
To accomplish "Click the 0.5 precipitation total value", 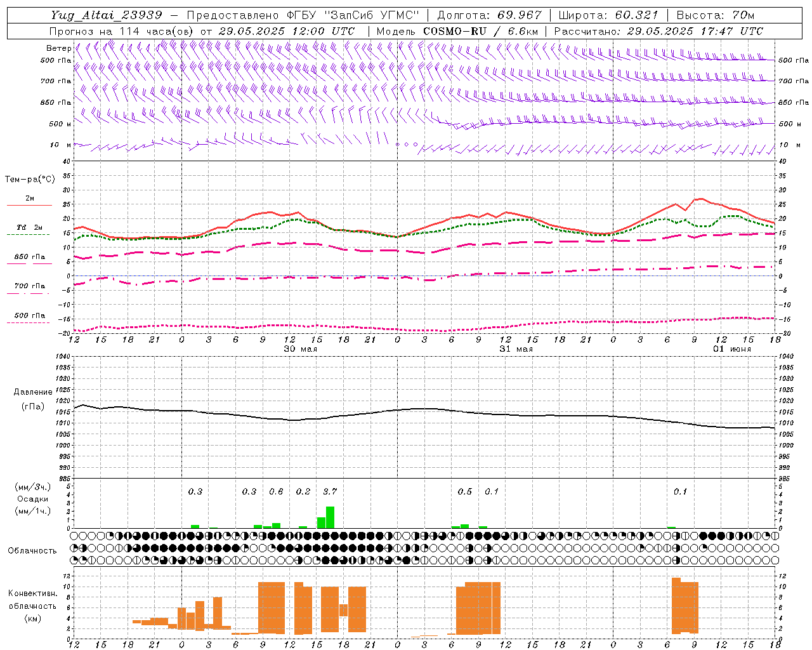I will point(465,491).
